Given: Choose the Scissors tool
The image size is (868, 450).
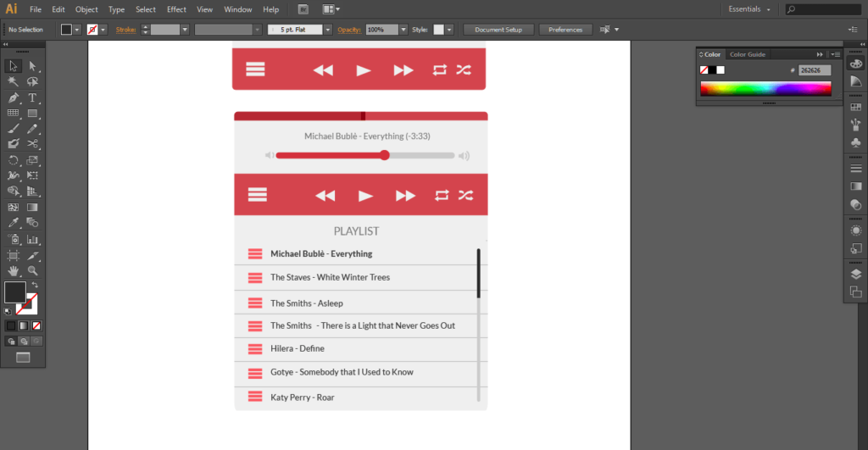Looking at the screenshot, I should click(x=32, y=144).
